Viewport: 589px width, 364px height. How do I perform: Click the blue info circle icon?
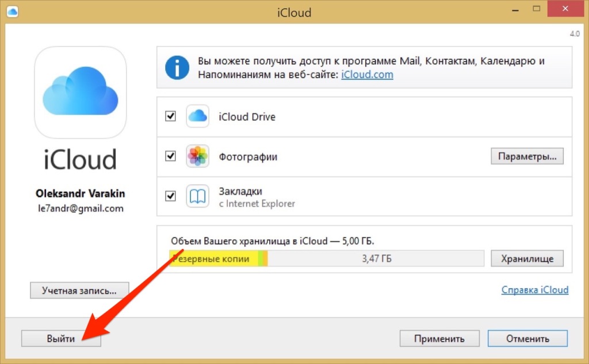click(x=177, y=67)
